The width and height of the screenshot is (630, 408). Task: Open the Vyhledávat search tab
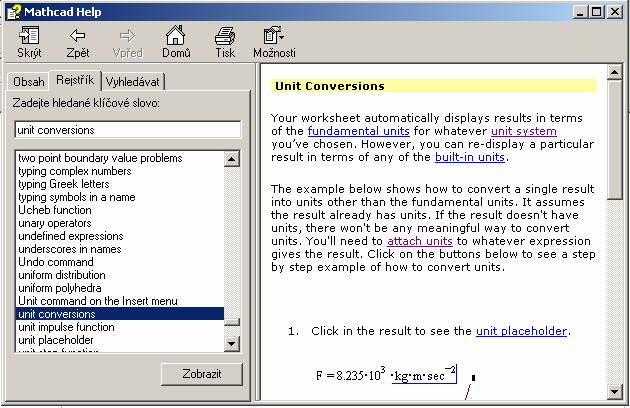[x=133, y=82]
